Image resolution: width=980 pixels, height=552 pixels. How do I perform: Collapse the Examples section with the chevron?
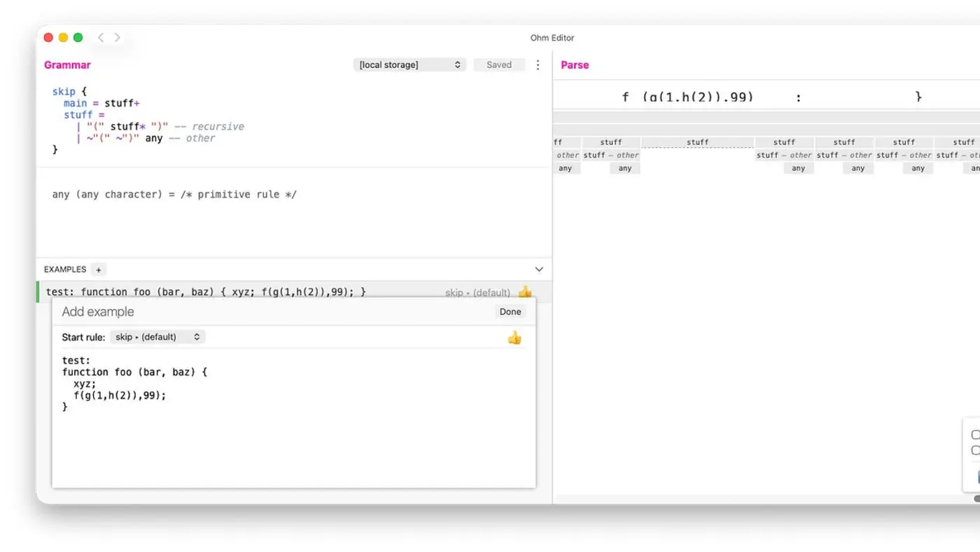(539, 269)
